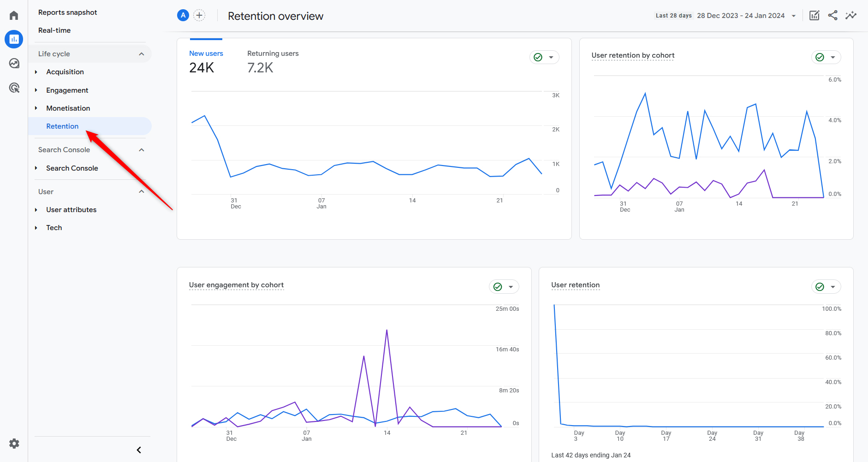Viewport: 868px width, 462px height.
Task: Share the Retention overview report
Action: [832, 15]
